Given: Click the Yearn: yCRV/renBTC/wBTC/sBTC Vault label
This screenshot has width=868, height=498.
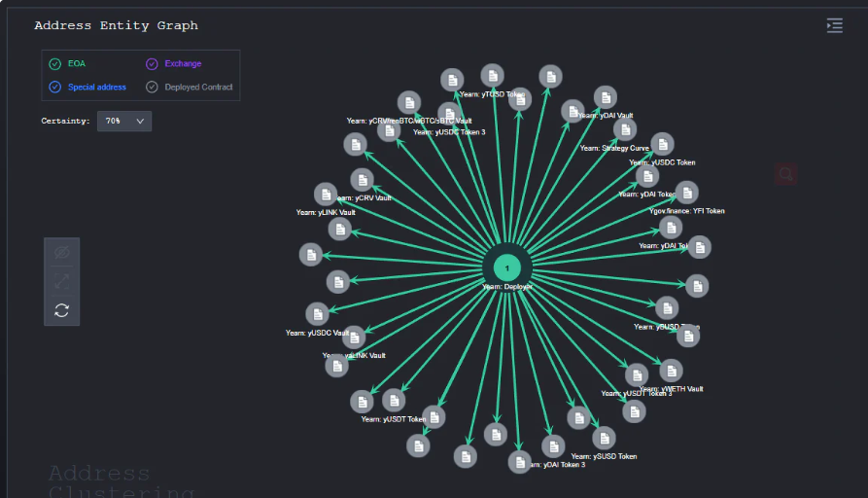Looking at the screenshot, I should click(409, 121).
